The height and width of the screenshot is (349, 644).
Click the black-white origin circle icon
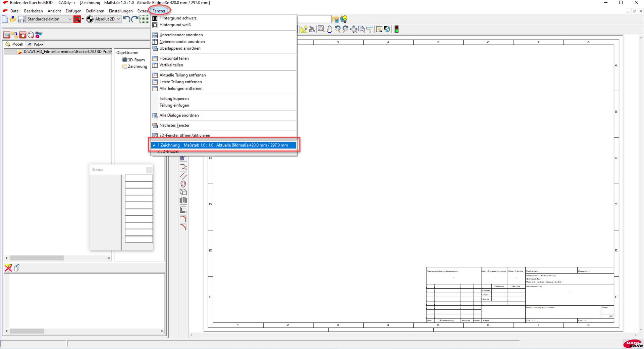(x=90, y=19)
